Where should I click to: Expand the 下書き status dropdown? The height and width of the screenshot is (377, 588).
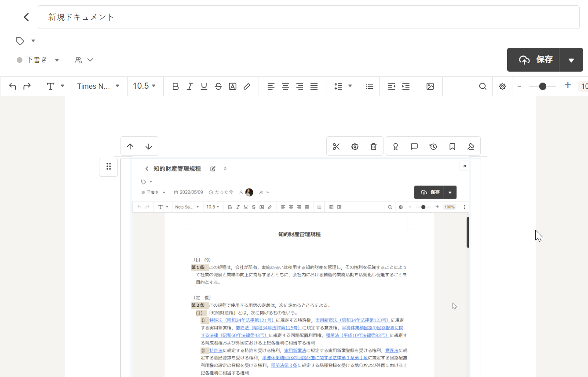[38, 60]
